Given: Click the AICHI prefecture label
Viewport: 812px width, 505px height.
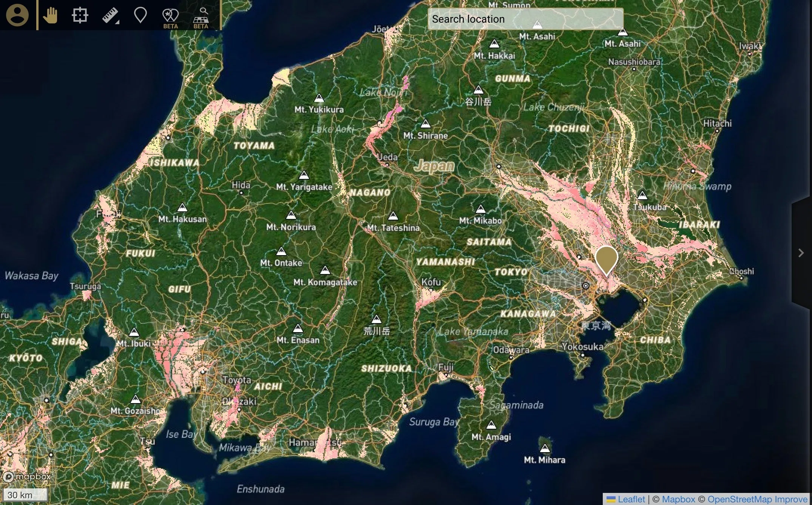Looking at the screenshot, I should pos(268,386).
